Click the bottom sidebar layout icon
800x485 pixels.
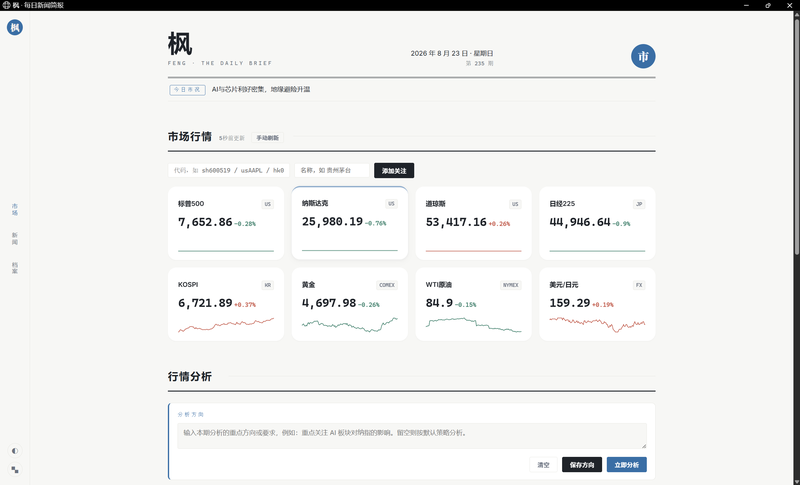[x=15, y=470]
